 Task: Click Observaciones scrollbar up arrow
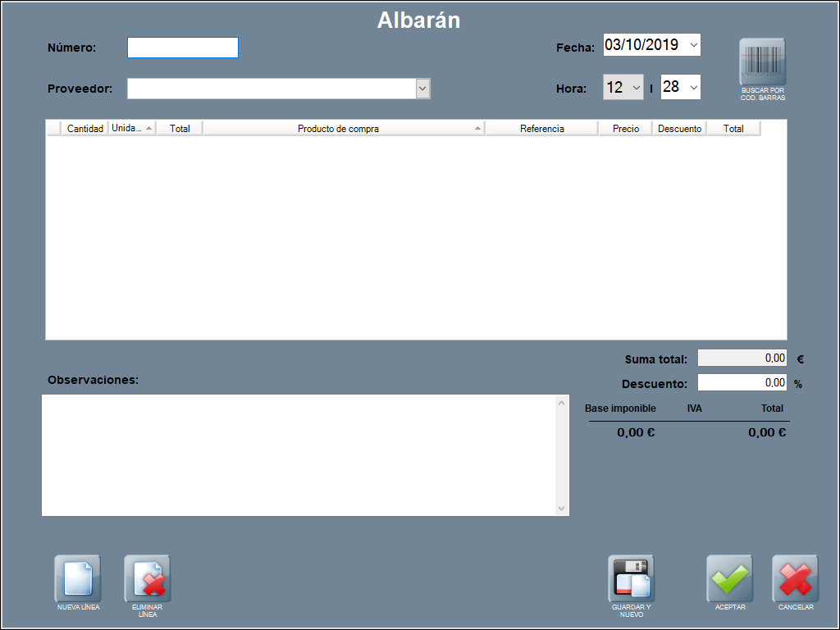(x=561, y=402)
